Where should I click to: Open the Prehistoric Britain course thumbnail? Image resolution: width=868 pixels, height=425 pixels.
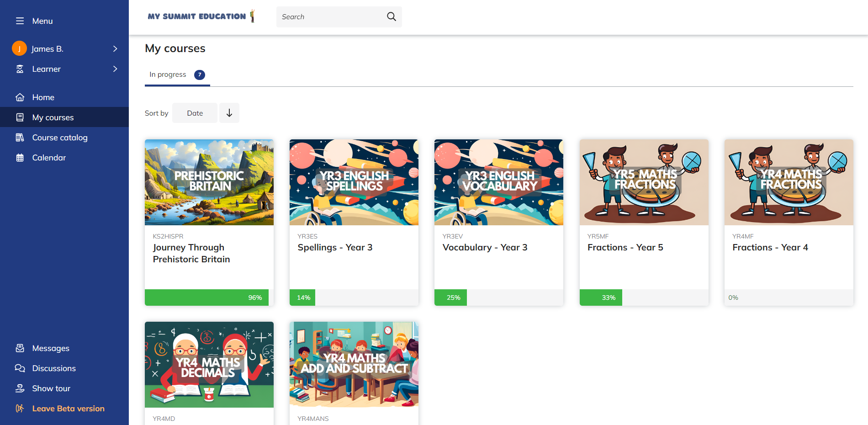209,182
